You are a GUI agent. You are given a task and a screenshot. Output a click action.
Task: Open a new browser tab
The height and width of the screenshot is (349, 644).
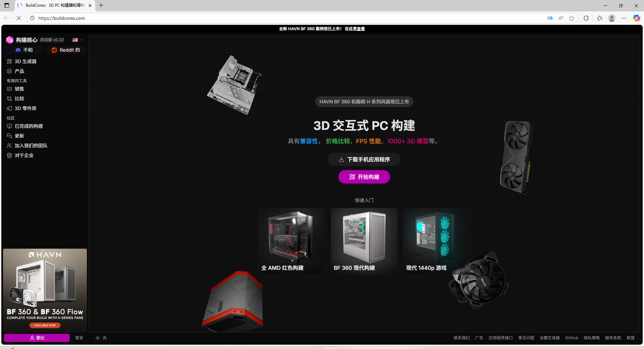(x=101, y=5)
